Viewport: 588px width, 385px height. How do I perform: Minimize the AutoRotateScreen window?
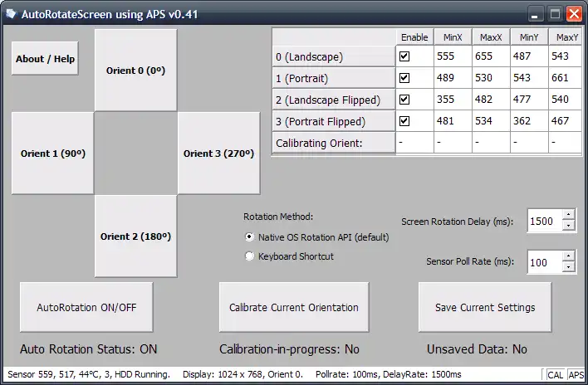534,14
